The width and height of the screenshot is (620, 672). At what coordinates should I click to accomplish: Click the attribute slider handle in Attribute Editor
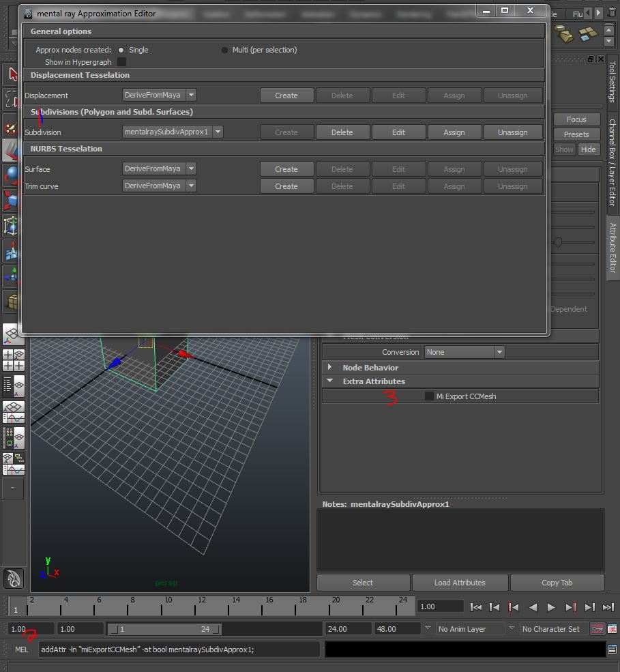pyautogui.click(x=558, y=243)
